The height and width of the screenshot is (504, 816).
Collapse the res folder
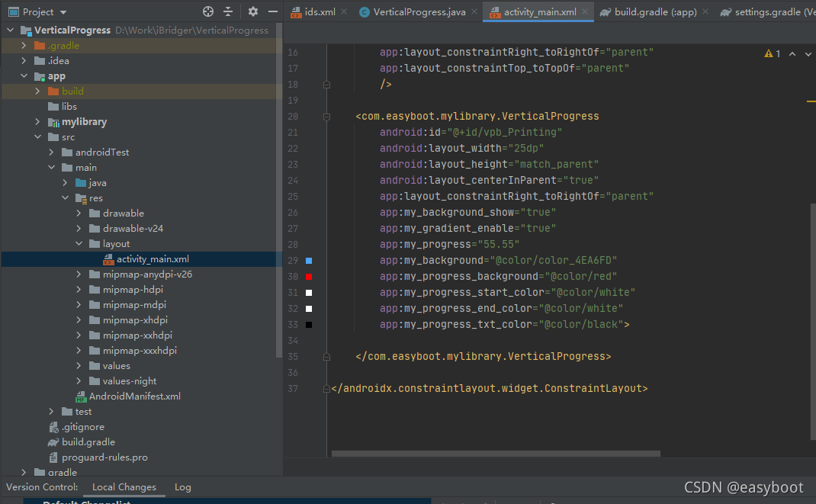coord(65,197)
